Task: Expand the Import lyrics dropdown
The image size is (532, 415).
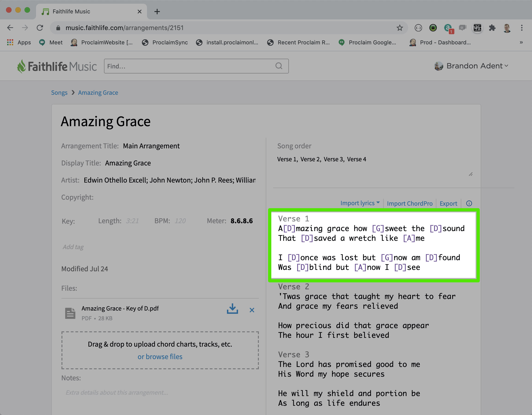Action: click(360, 203)
